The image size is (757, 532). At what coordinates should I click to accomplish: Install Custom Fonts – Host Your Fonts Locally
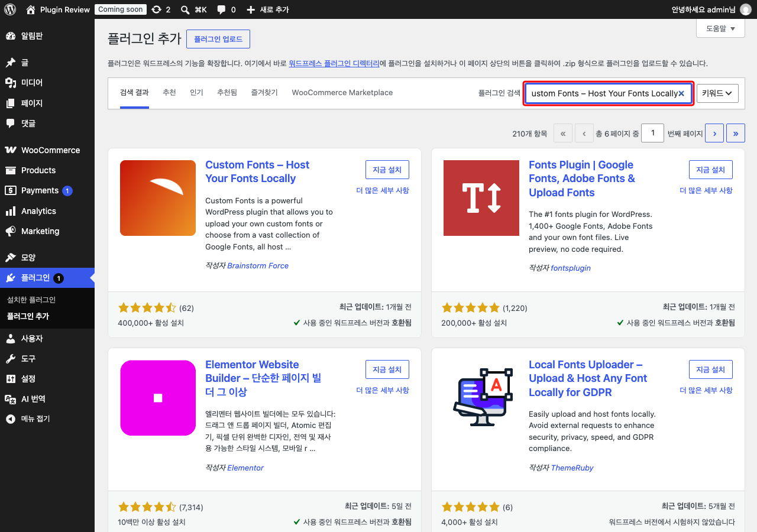point(387,170)
